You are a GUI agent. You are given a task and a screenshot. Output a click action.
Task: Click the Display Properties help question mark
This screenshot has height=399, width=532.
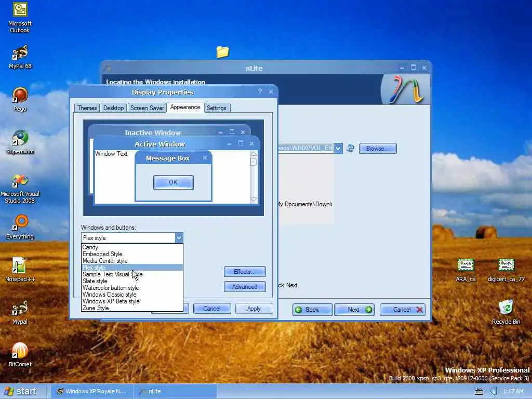click(260, 91)
